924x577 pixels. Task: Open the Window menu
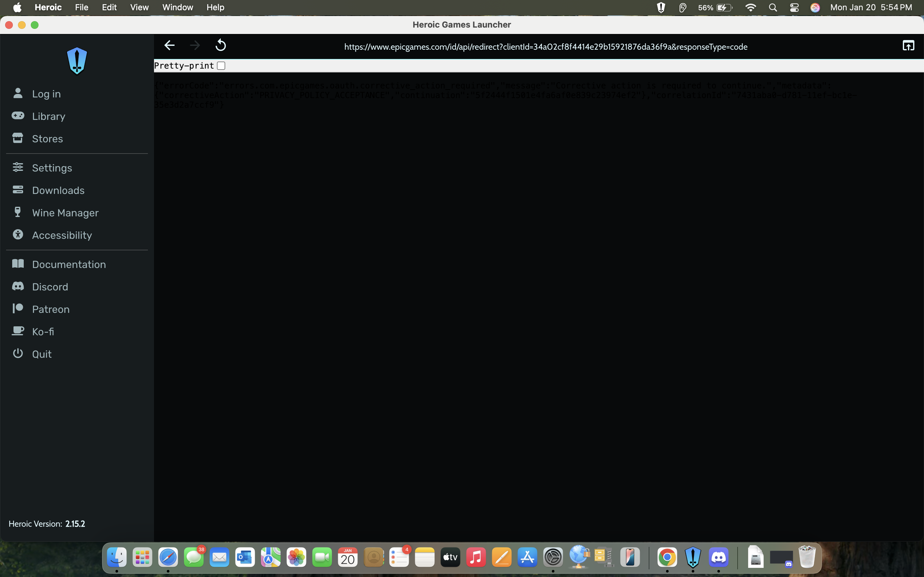177,7
